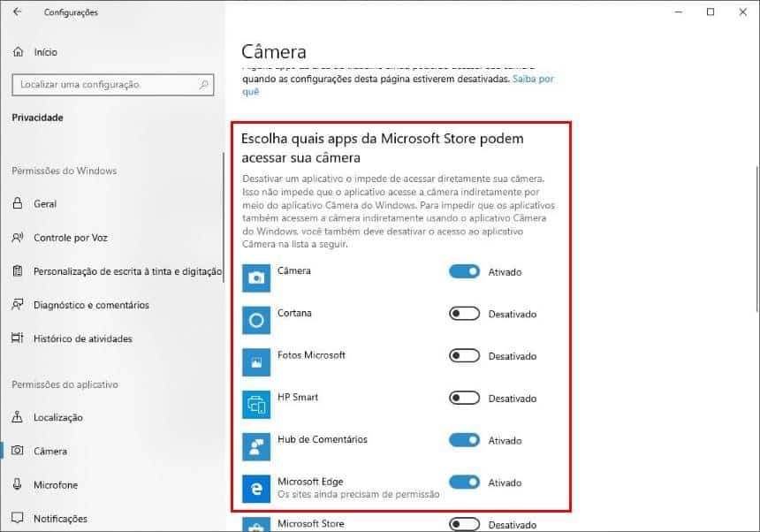The image size is (760, 532).
Task: Click the main page vertical scrollbar
Action: [x=756, y=239]
